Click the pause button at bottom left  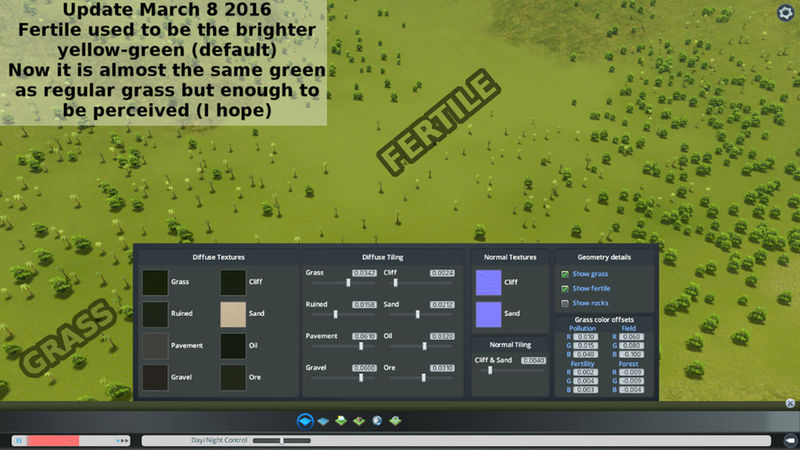point(18,440)
